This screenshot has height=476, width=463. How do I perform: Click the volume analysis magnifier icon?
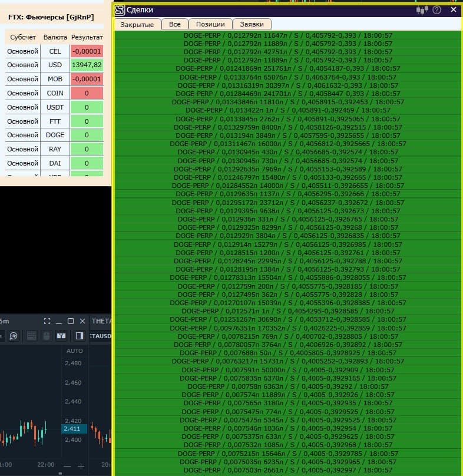coord(14,336)
